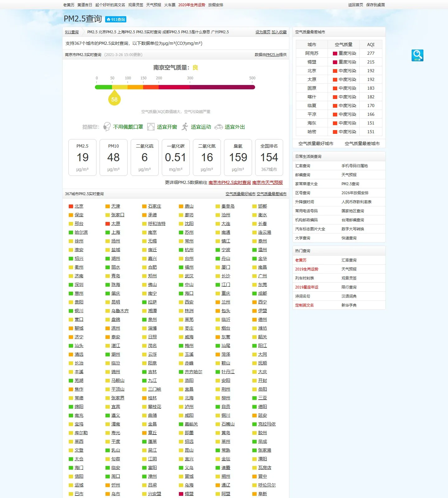Open 2019生肖运势 under 热门查询
448x498 pixels.
pyautogui.click(x=307, y=269)
